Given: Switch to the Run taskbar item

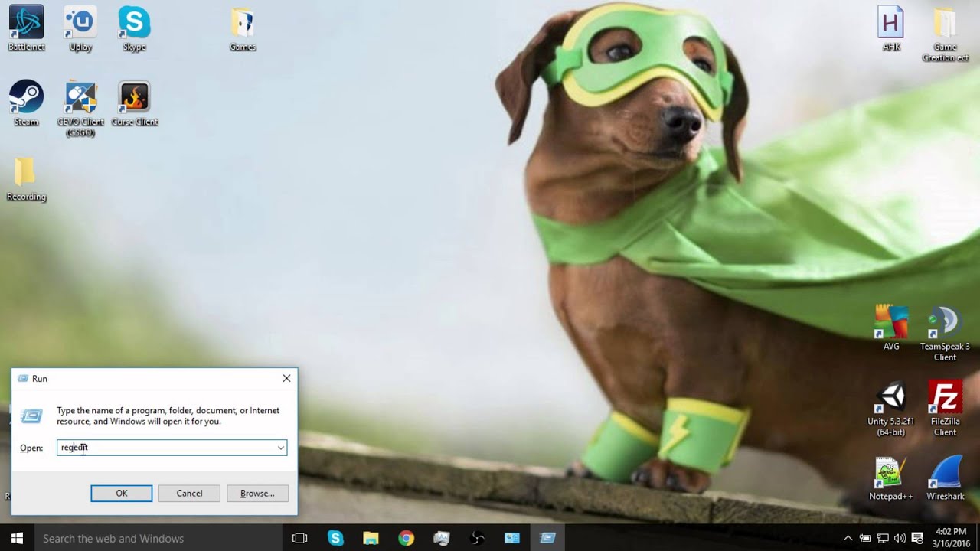Looking at the screenshot, I should tap(547, 538).
